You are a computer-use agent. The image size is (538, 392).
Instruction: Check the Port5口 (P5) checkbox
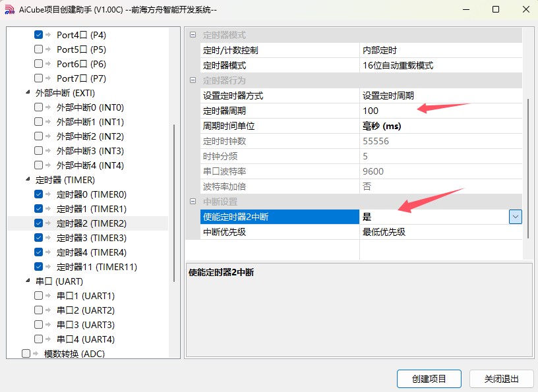pos(38,49)
